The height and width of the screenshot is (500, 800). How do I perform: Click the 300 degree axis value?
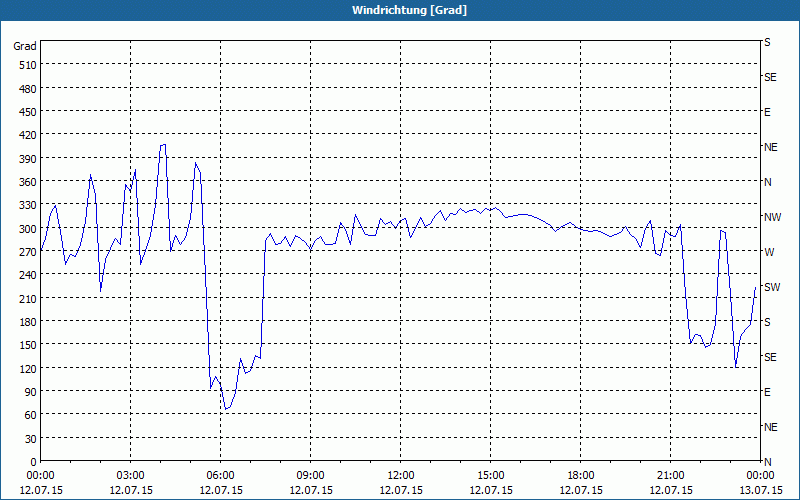click(x=29, y=229)
